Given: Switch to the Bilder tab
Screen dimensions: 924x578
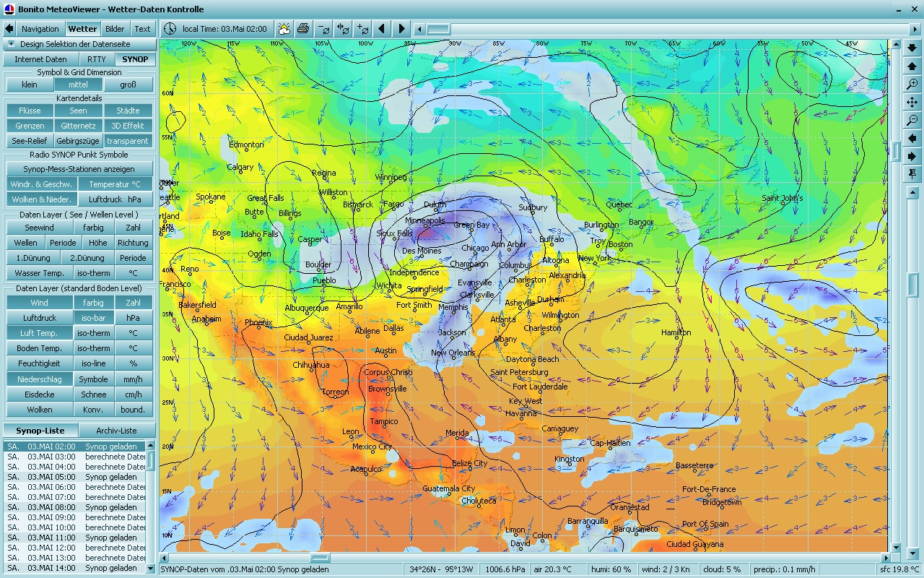Looking at the screenshot, I should pyautogui.click(x=115, y=29).
